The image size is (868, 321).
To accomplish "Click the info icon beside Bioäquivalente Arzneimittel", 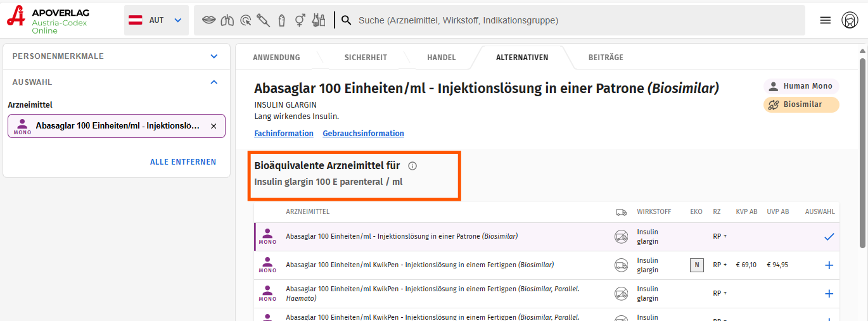I will coord(412,166).
